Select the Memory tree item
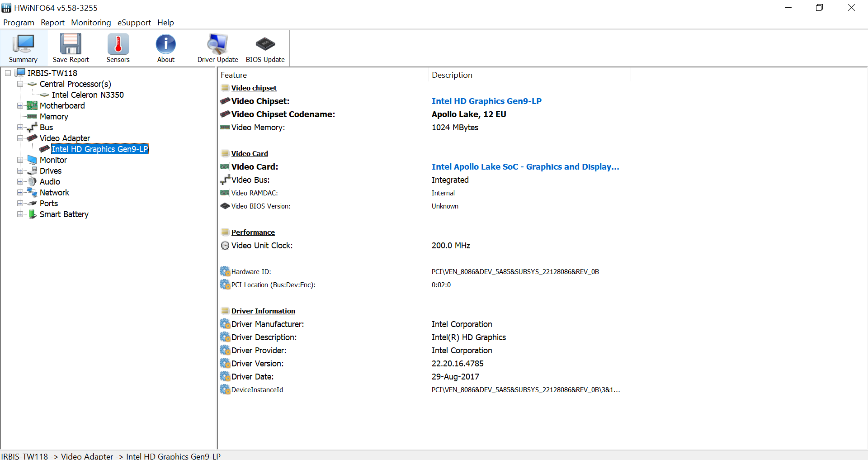868x460 pixels. (x=54, y=116)
